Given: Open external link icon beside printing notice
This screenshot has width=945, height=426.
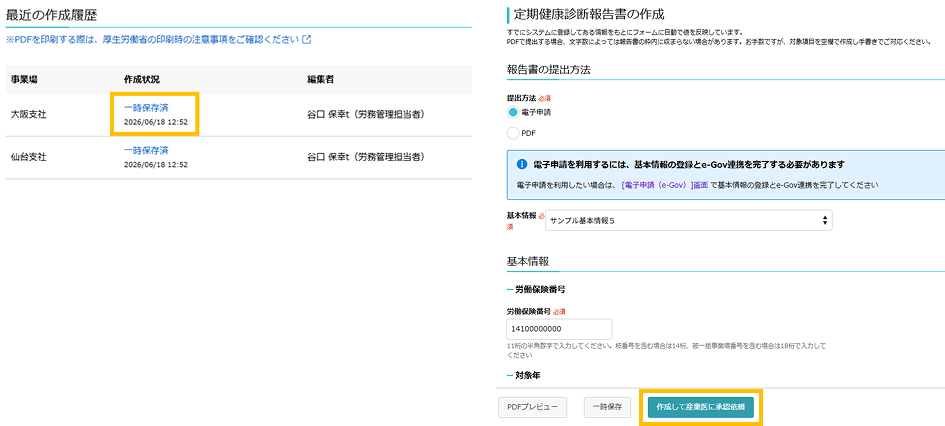Looking at the screenshot, I should (x=307, y=40).
